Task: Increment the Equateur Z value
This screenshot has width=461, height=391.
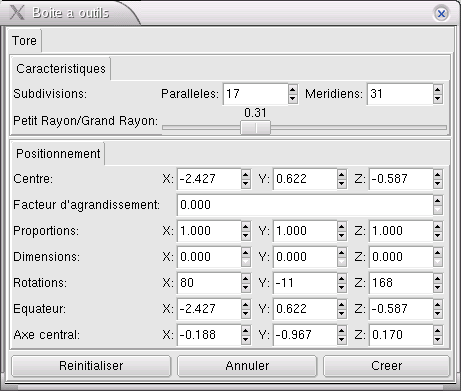Action: 438,304
